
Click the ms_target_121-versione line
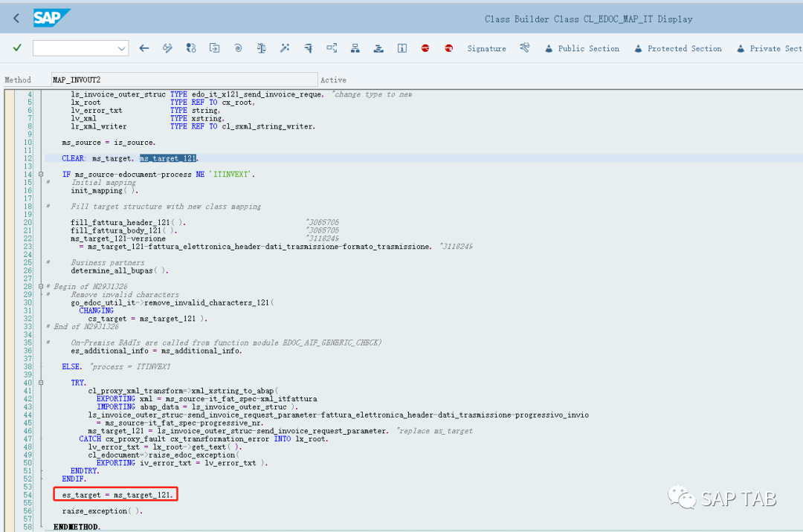[118, 239]
